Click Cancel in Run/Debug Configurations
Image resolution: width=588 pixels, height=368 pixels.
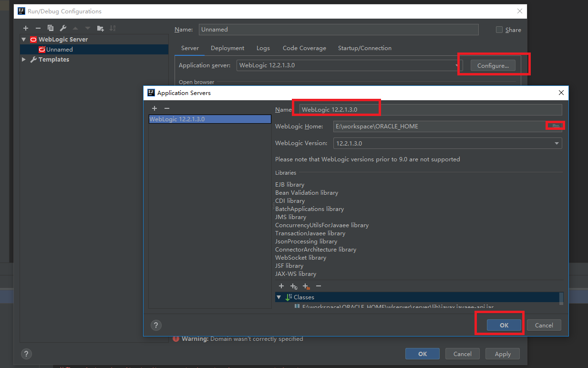pos(463,354)
